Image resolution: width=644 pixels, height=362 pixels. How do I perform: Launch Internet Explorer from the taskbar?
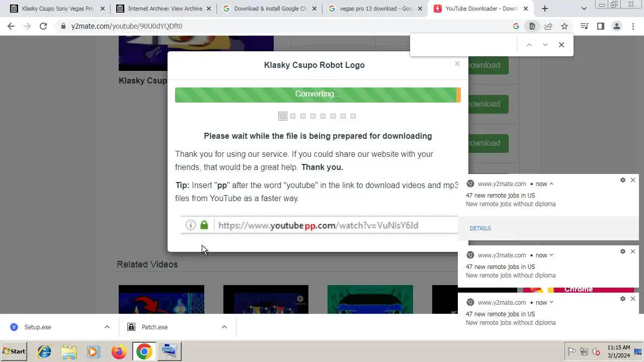click(x=44, y=351)
